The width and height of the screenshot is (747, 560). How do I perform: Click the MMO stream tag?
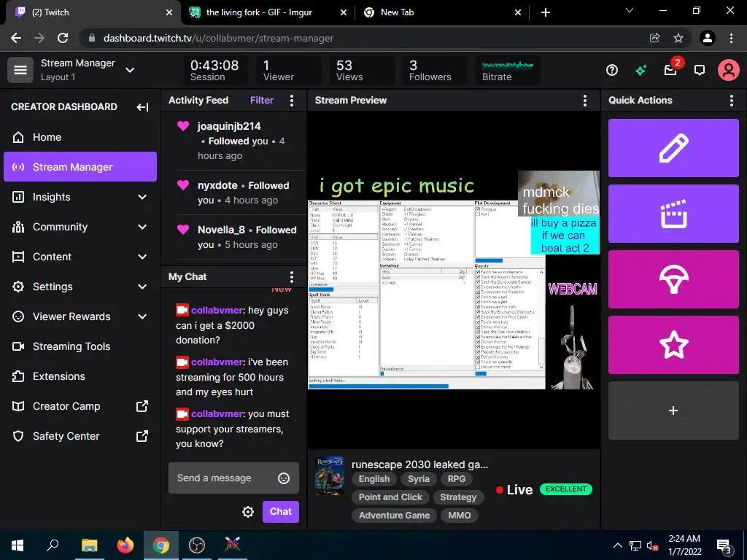click(460, 516)
